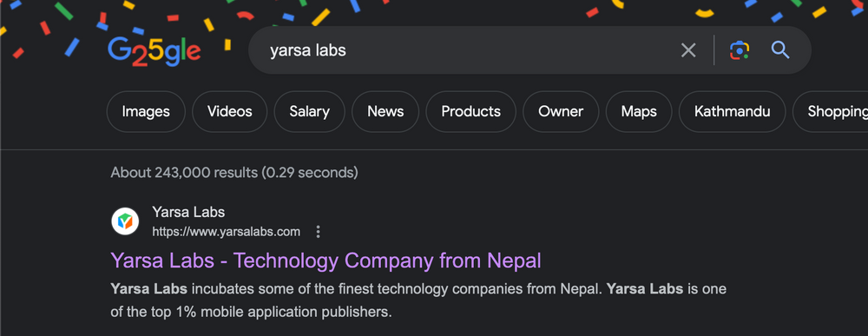
Task: Switch to the News filter
Action: pos(385,112)
